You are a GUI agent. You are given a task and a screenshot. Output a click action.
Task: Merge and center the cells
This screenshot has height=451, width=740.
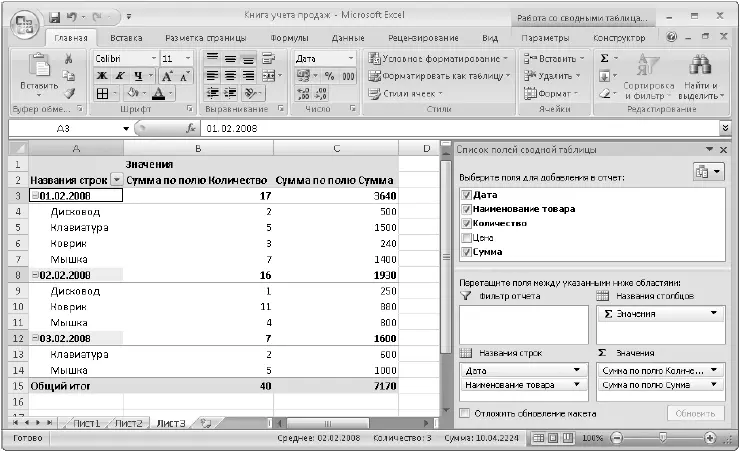pyautogui.click(x=268, y=76)
